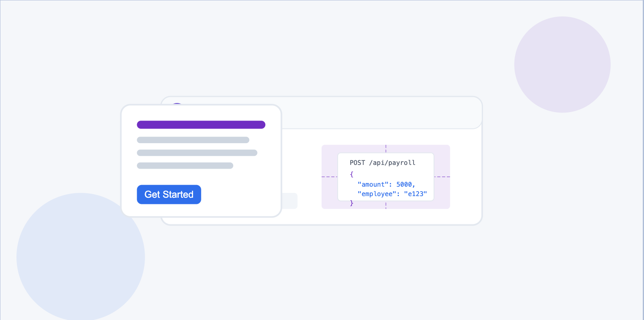Click the closing curly brace below the code

click(x=352, y=203)
